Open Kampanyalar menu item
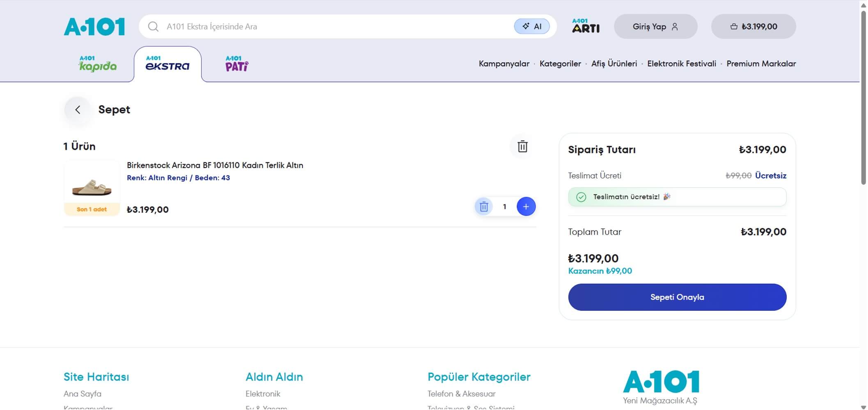Image resolution: width=868 pixels, height=410 pixels. click(504, 64)
